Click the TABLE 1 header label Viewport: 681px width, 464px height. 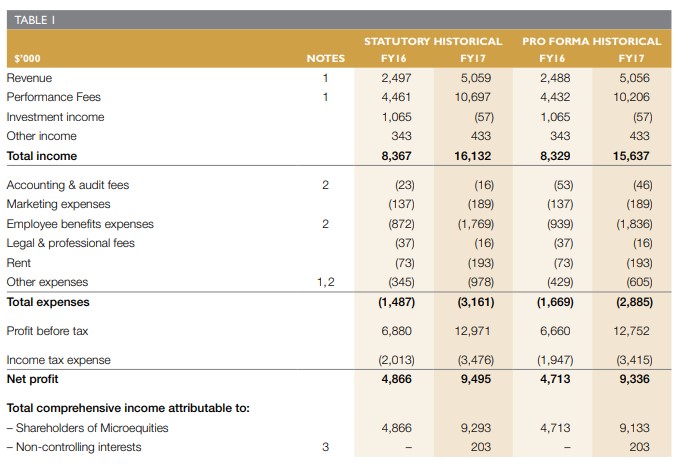(35, 20)
